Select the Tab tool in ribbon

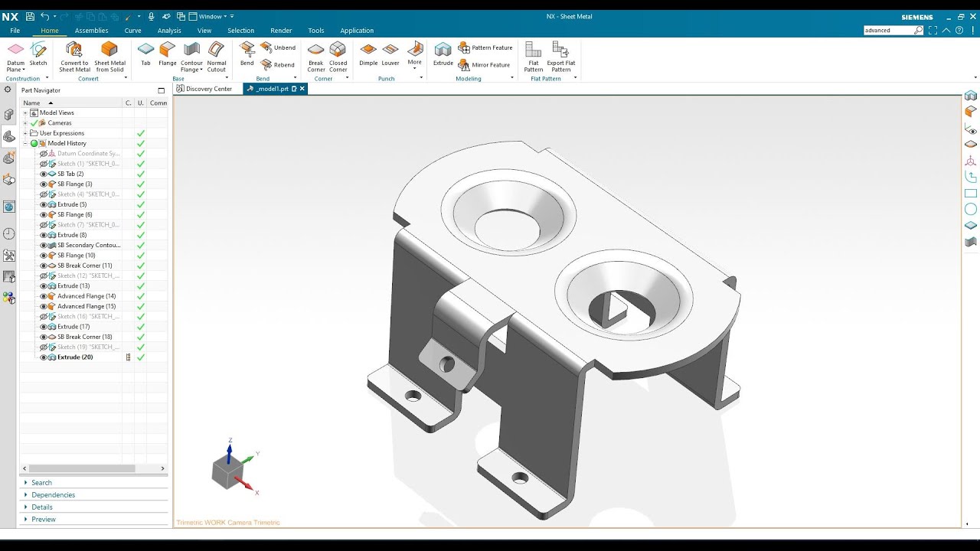tap(145, 55)
